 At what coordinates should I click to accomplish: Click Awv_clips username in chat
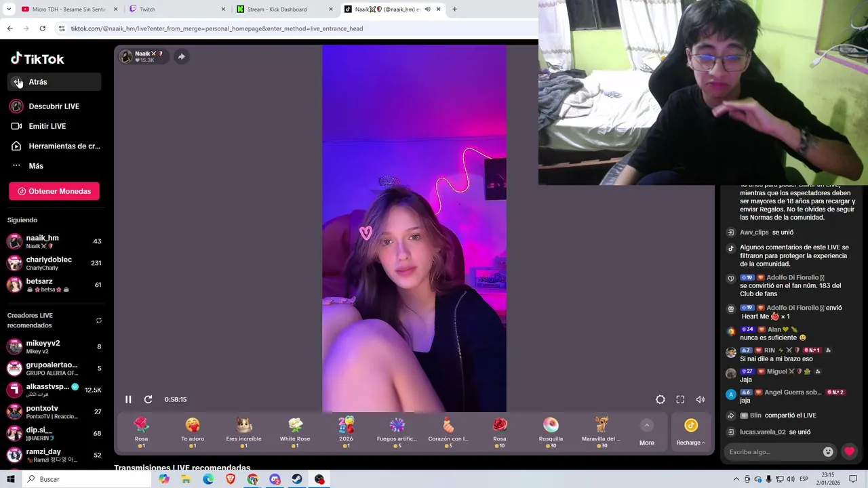[754, 232]
